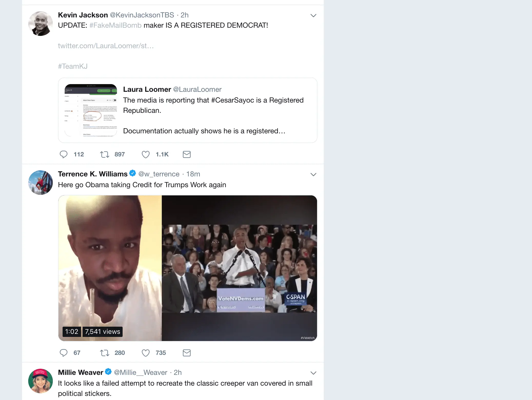This screenshot has height=400, width=532.
Task: Play Terrence's Obama video
Action: point(188,268)
